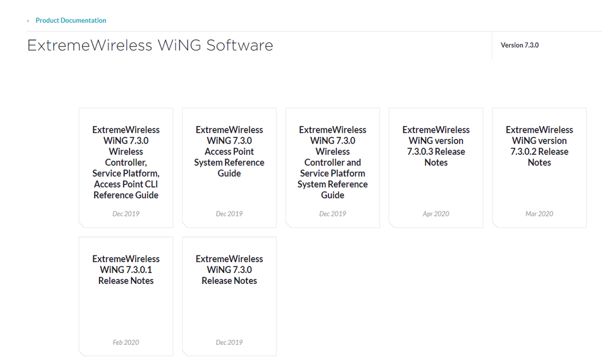Click the ExtremeWireless WiNG Software page heading
Screen dimensions: 602x364
[x=150, y=45]
